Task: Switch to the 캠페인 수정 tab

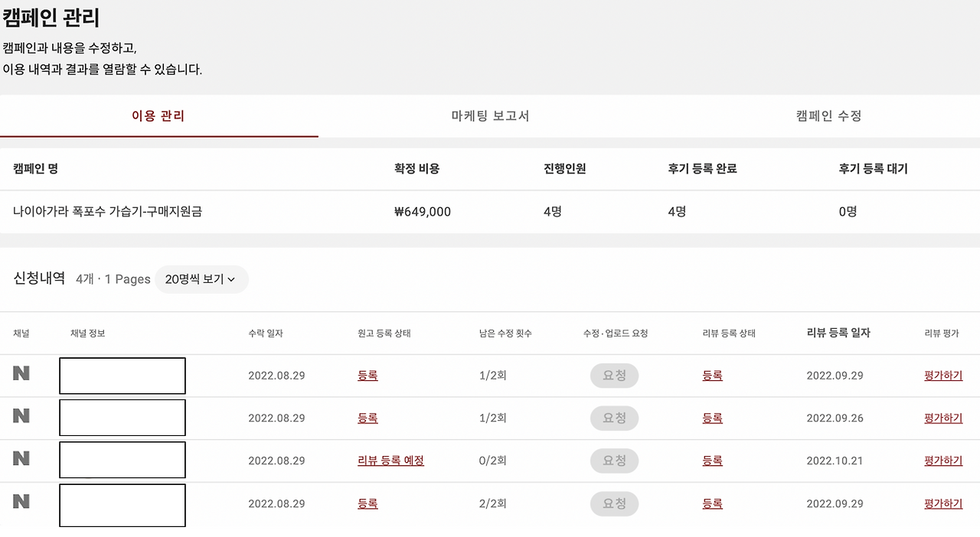Action: click(x=826, y=116)
